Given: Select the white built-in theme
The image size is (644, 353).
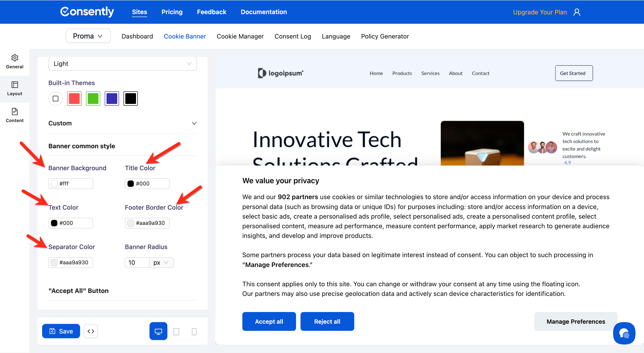Looking at the screenshot, I should click(x=55, y=99).
